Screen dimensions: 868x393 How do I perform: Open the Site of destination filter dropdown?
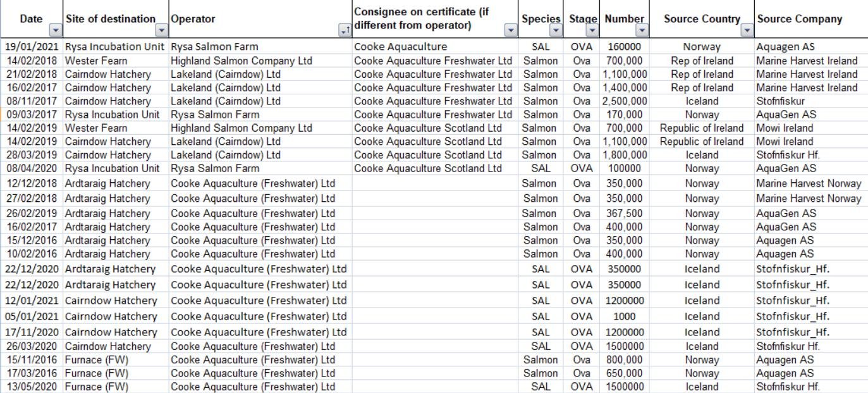click(162, 30)
